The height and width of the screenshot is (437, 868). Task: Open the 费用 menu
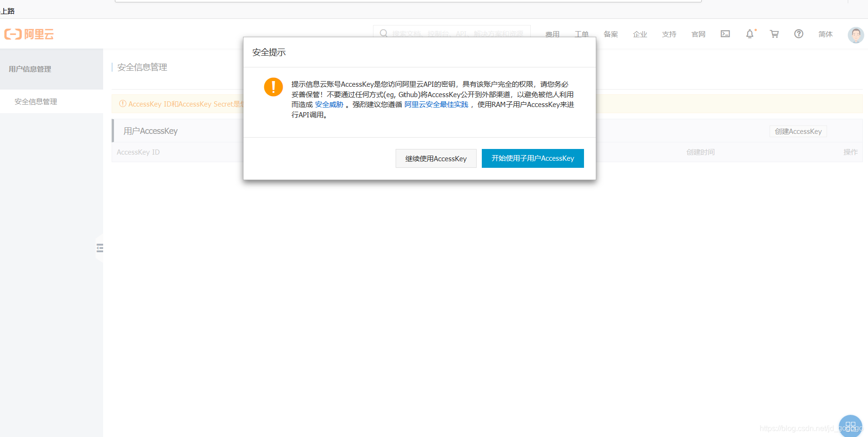tap(552, 34)
